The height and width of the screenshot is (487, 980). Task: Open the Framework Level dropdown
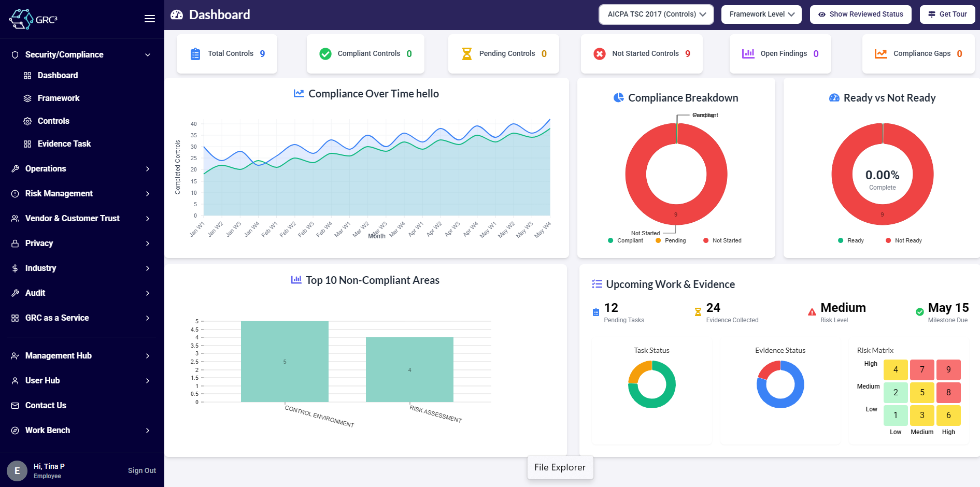pos(761,14)
